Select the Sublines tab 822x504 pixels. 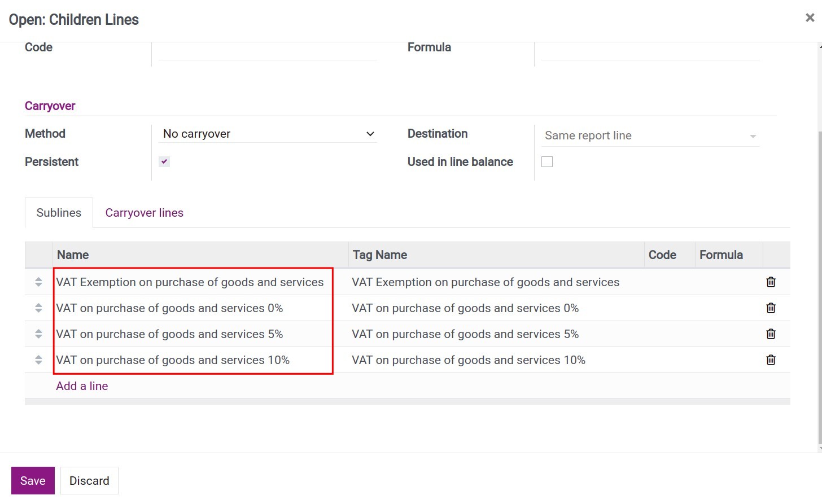point(59,213)
